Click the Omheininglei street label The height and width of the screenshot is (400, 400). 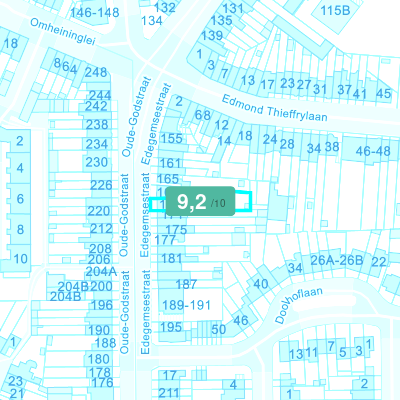click(63, 31)
